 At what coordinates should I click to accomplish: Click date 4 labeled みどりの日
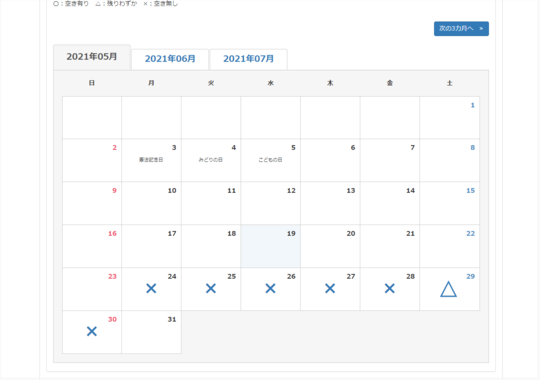[x=211, y=160]
